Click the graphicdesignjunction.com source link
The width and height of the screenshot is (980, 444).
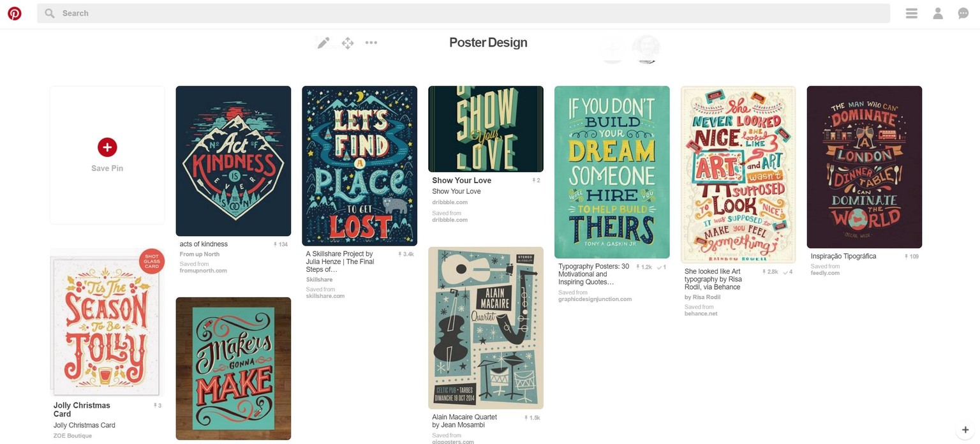tap(595, 299)
